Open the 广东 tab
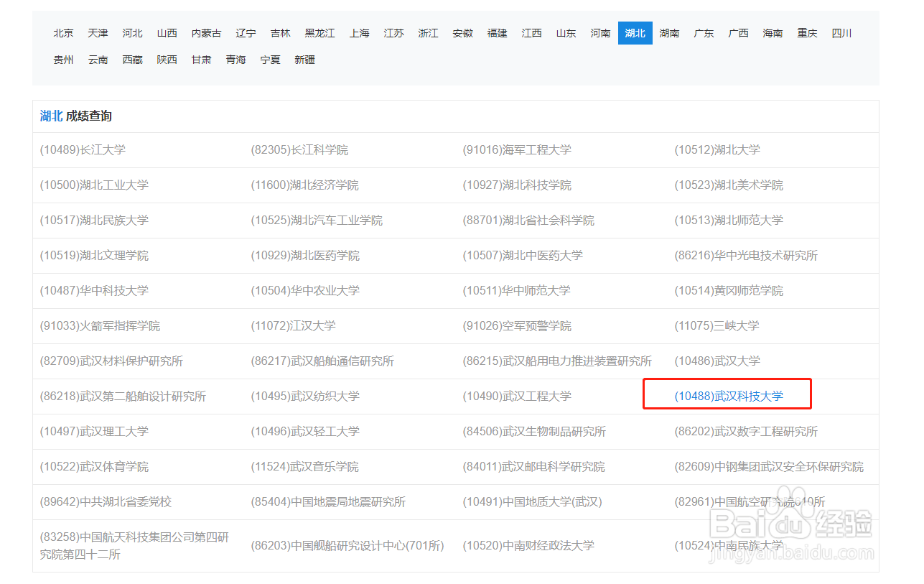This screenshot has height=584, width=924. pos(704,33)
